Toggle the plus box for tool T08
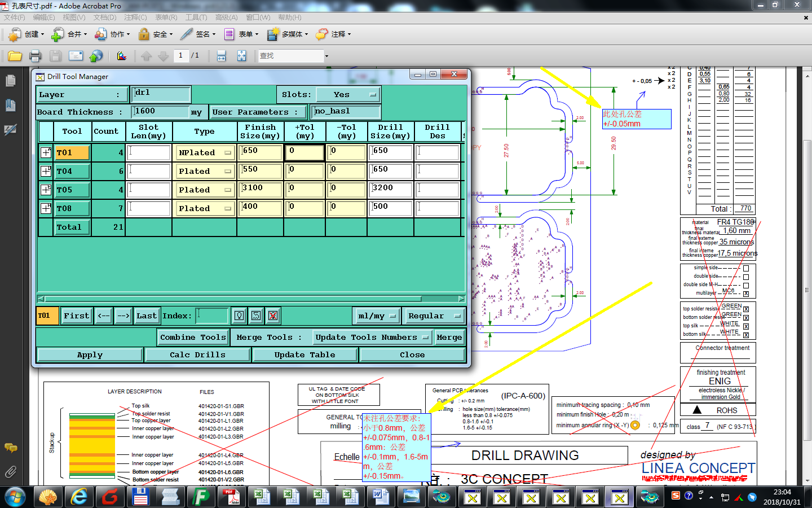 point(46,208)
